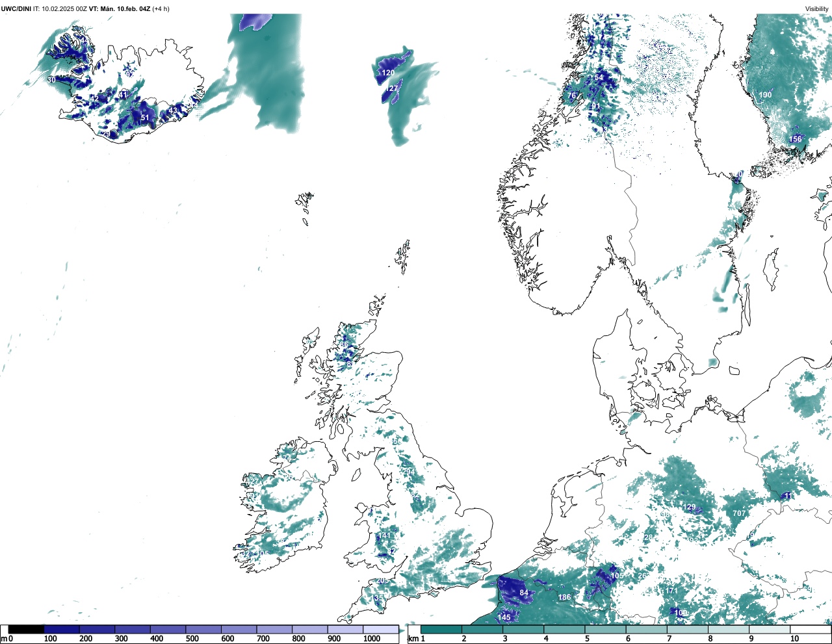The image size is (832, 644).
Task: Click the '54' value over northern Norway
Action: click(599, 77)
